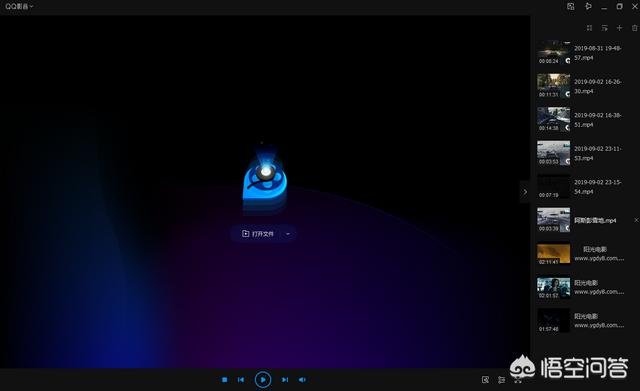Mute the volume speaker icon
Image resolution: width=640 pixels, height=391 pixels.
pos(302,380)
